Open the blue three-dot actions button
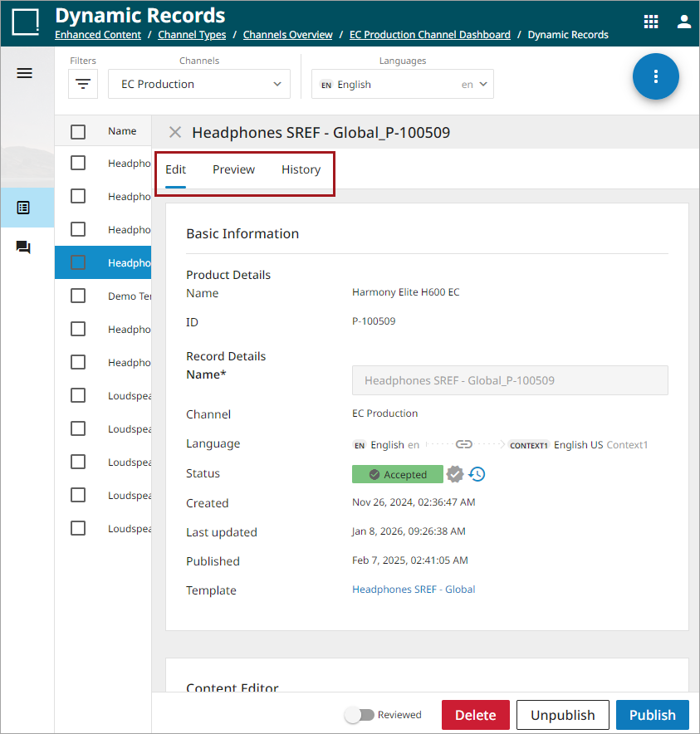This screenshot has height=734, width=700. [656, 76]
